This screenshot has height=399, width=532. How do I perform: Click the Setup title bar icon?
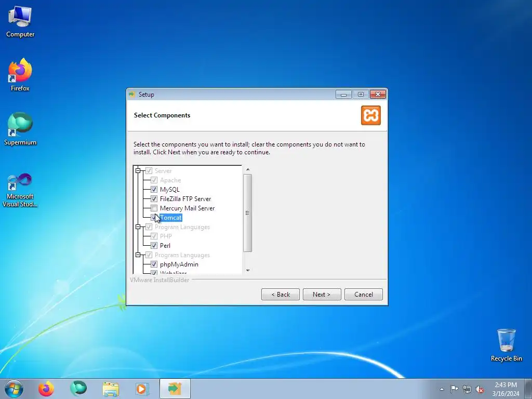click(131, 95)
